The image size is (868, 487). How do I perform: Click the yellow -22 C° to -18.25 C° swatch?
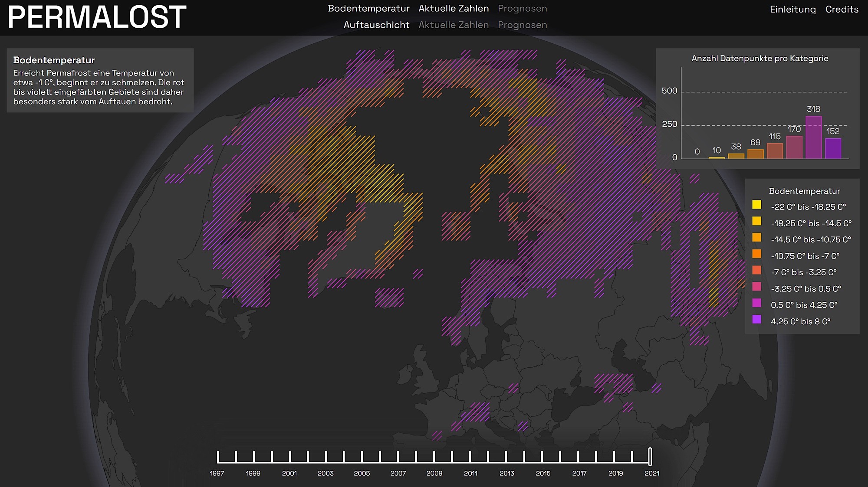[x=756, y=205]
